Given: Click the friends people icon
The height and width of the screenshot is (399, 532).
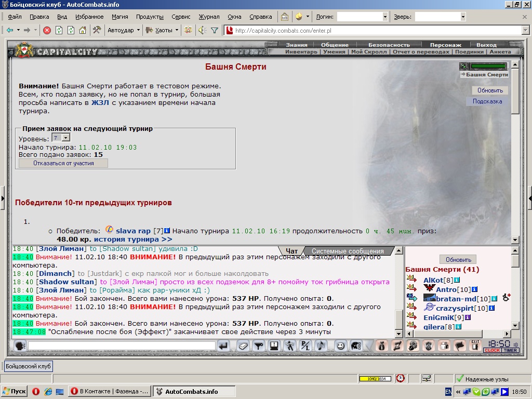Looking at the screenshot, I should pos(444,346).
